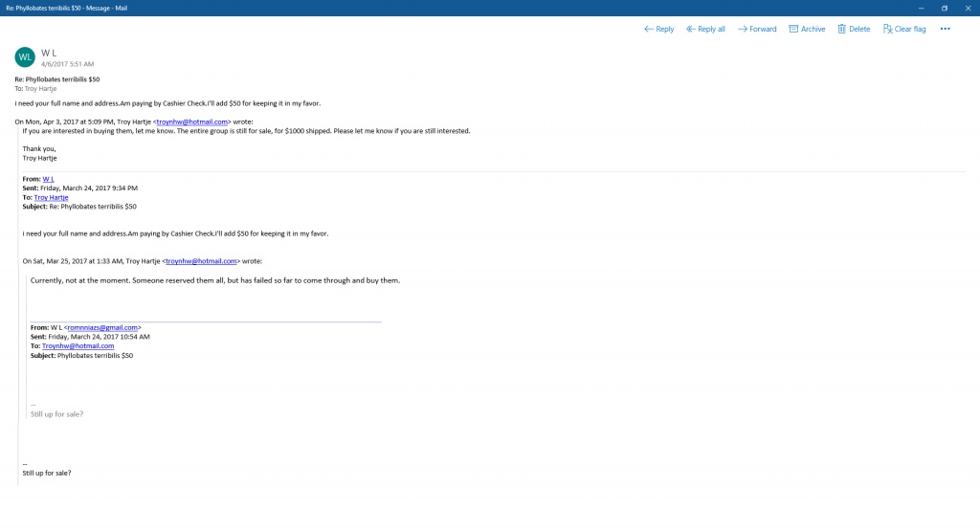Image resolution: width=980 pixels, height=531 pixels.
Task: Clear flag on this message
Action: coord(904,29)
